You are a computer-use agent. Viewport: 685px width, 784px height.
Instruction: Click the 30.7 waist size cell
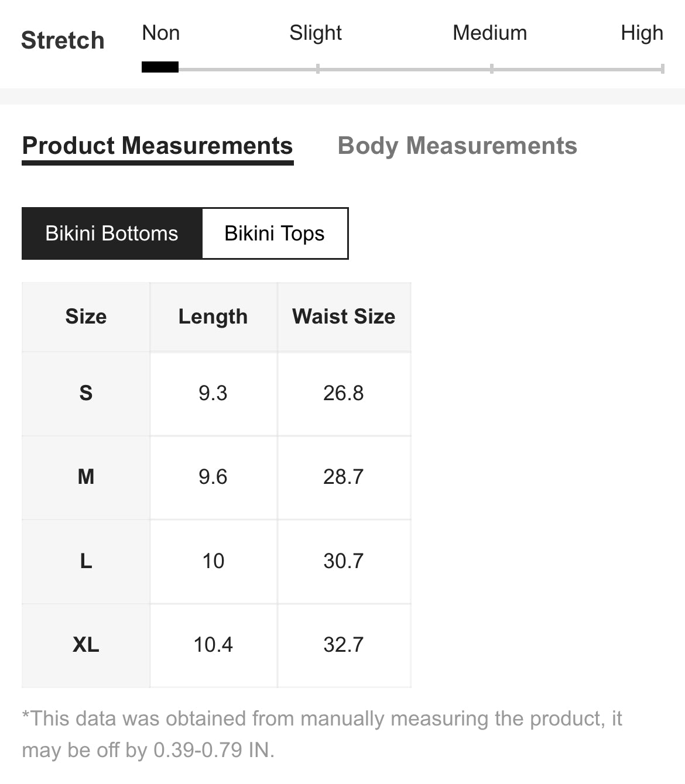(x=344, y=561)
